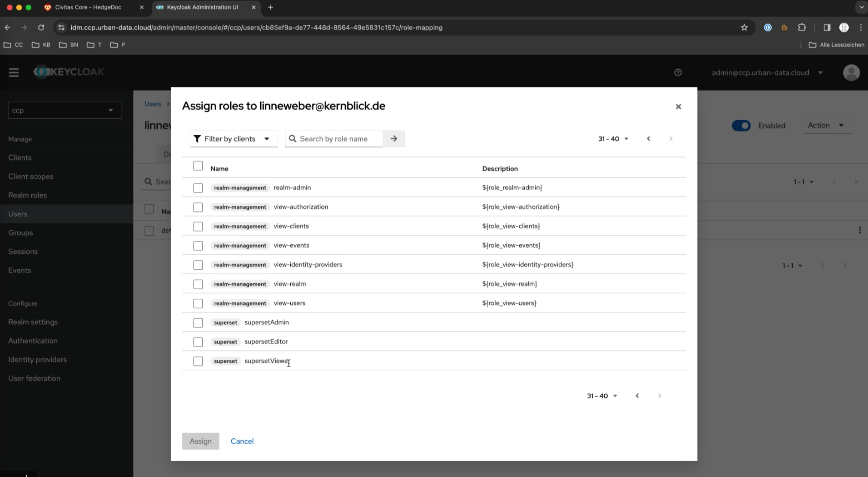Viewport: 868px width, 477px height.
Task: Tick the view-clients role checkbox
Action: (198, 227)
